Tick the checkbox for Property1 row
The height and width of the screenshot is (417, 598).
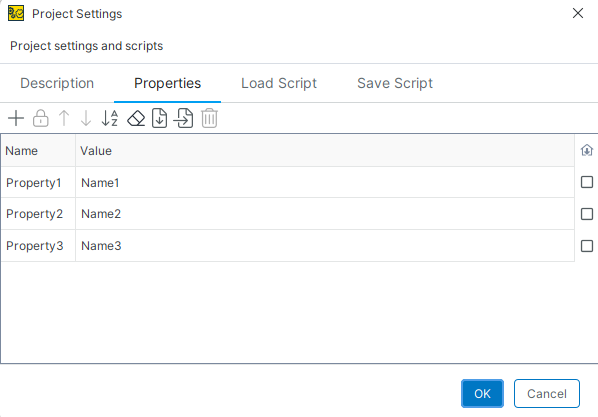click(x=587, y=182)
